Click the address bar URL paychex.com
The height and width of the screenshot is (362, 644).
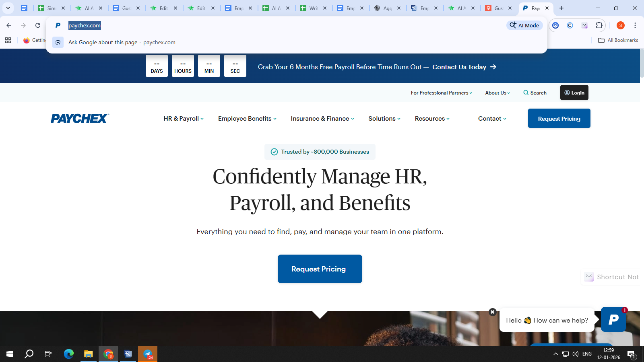tap(85, 25)
